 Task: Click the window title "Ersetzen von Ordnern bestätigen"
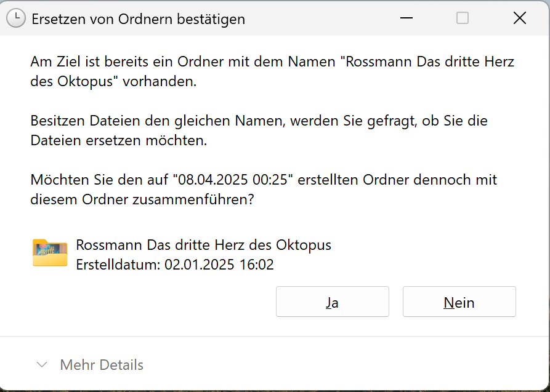point(138,19)
